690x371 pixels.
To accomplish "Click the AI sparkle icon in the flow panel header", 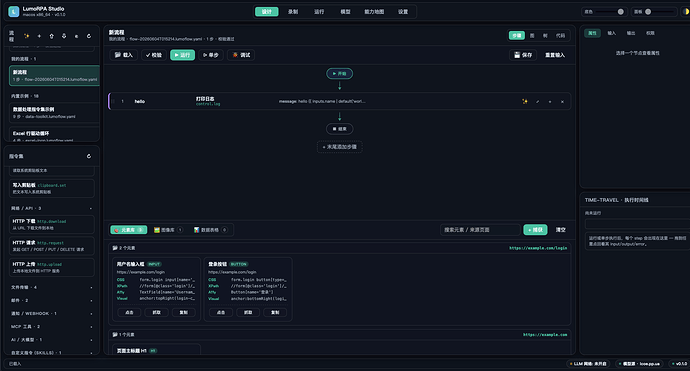I will pos(26,36).
